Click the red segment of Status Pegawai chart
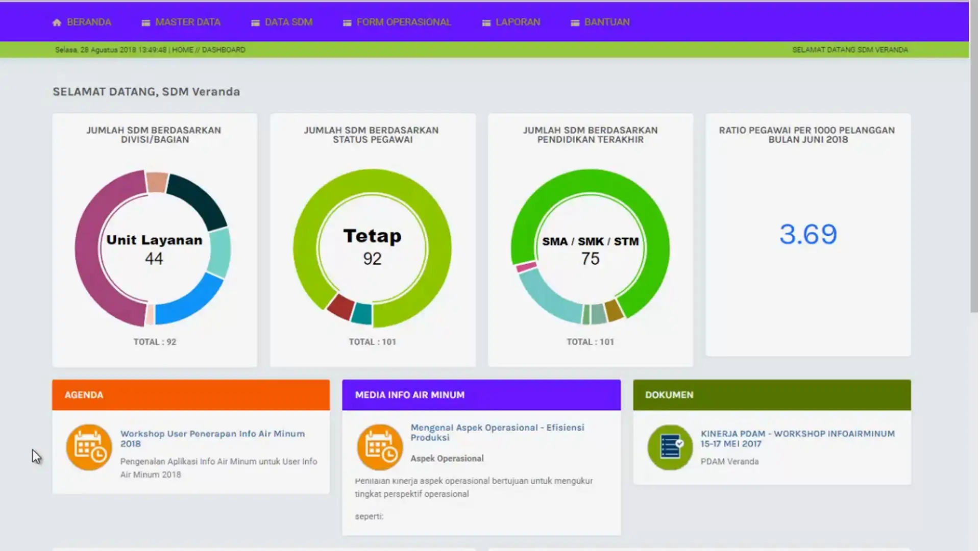Image resolution: width=980 pixels, height=551 pixels. (x=340, y=307)
